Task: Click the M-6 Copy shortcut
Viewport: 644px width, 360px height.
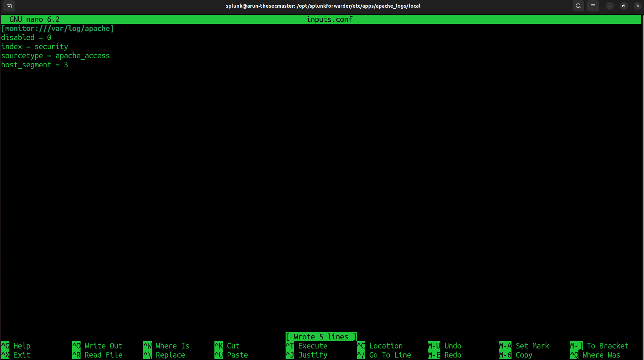Action: pyautogui.click(x=516, y=355)
